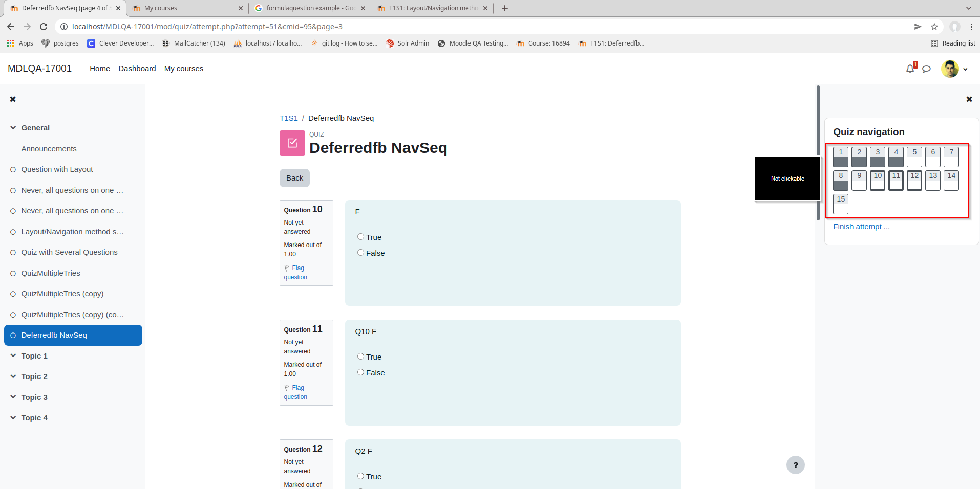Select True for question 10
The image size is (980, 489).
pos(360,237)
